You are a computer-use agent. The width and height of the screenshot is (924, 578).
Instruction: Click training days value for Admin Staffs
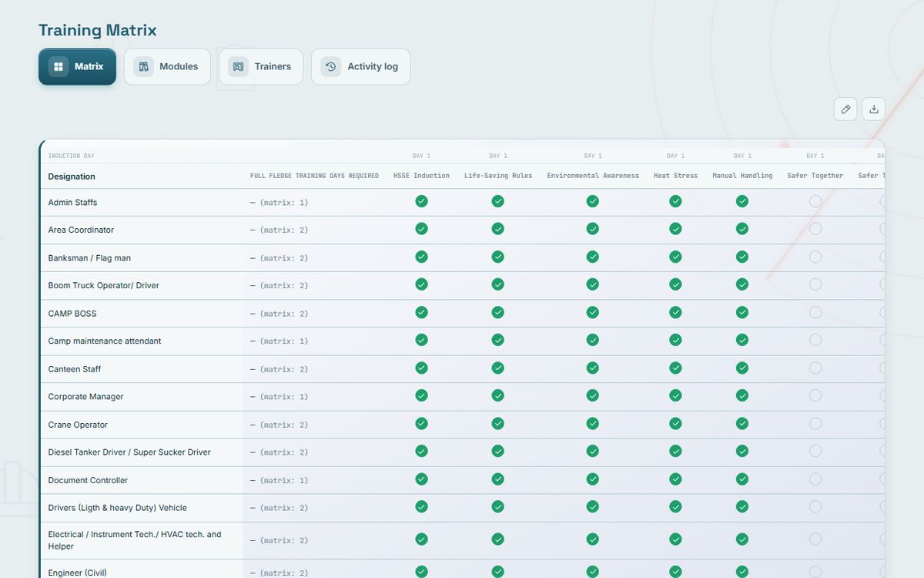point(279,203)
